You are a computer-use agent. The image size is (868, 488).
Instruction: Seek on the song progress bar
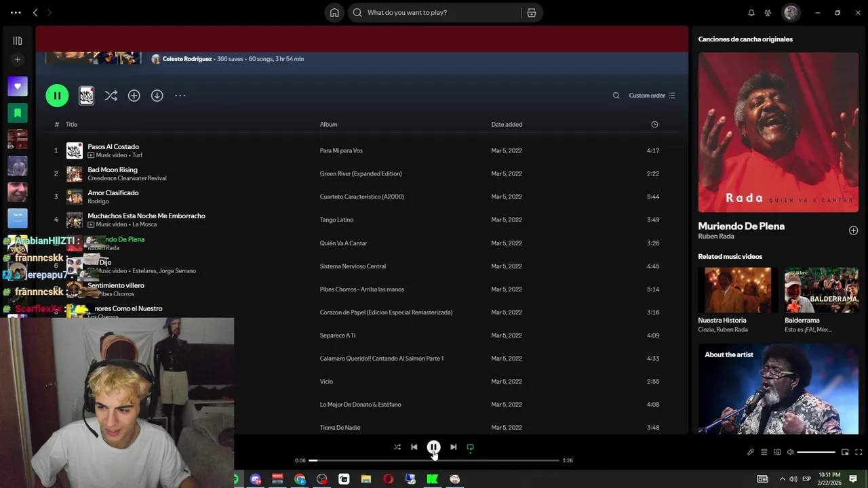(x=434, y=460)
